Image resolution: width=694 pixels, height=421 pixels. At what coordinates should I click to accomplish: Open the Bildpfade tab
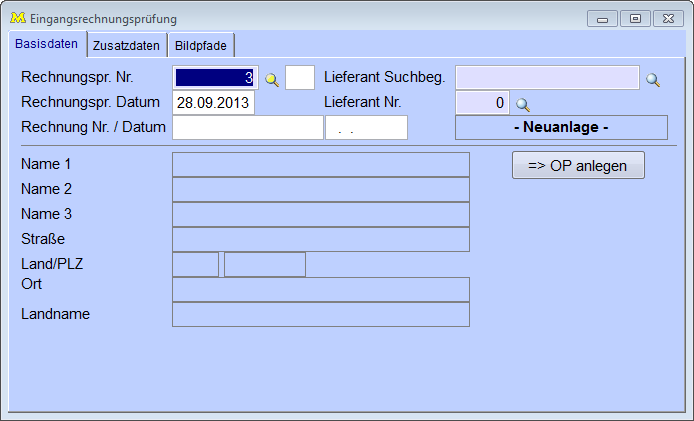click(201, 45)
